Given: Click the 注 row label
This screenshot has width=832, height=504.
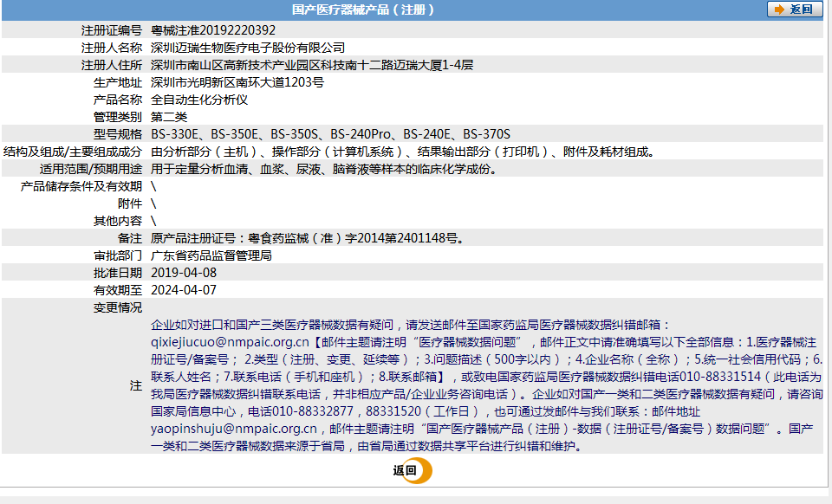Looking at the screenshot, I should click(x=136, y=386).
